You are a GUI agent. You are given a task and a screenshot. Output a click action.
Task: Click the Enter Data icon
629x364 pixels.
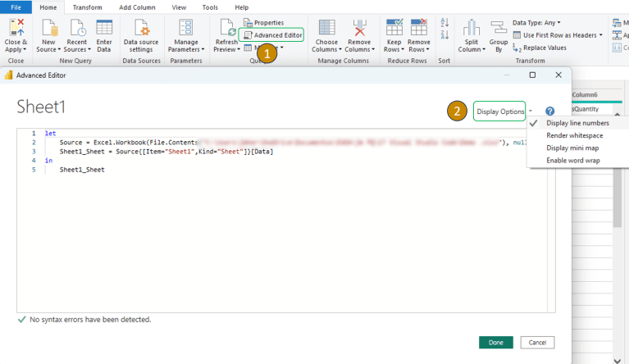click(104, 28)
